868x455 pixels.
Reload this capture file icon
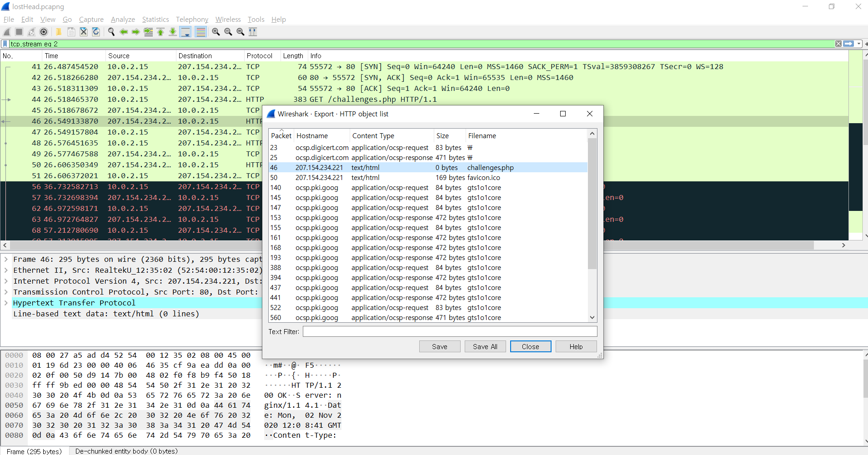pyautogui.click(x=96, y=32)
